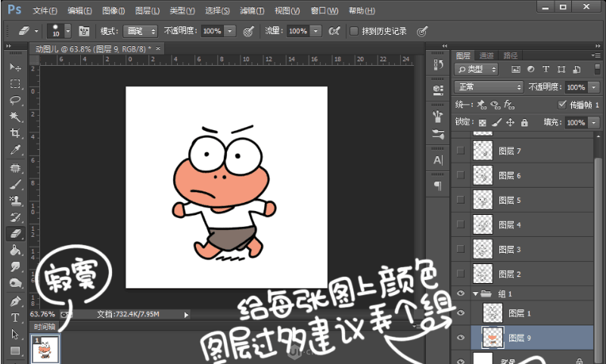Enable airbrush mode icon

point(334,31)
